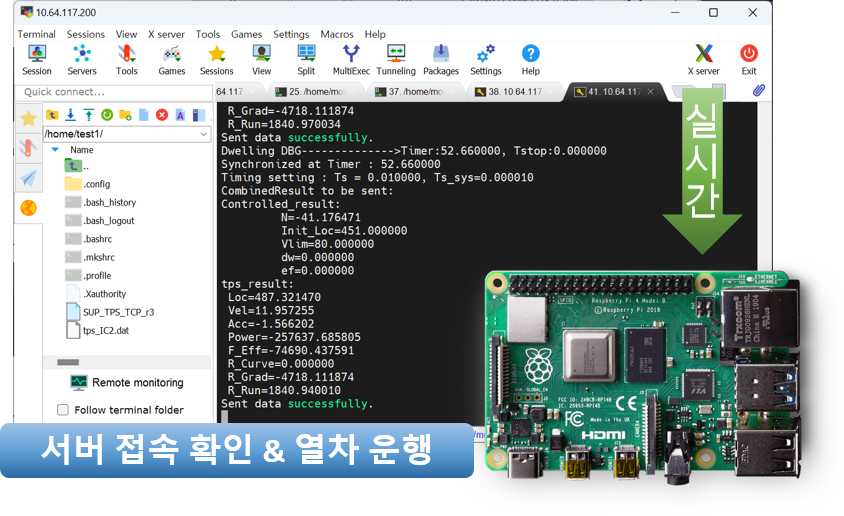Image resolution: width=844 pixels, height=516 pixels.
Task: Select the tps_IC2.dat file
Action: click(105, 330)
